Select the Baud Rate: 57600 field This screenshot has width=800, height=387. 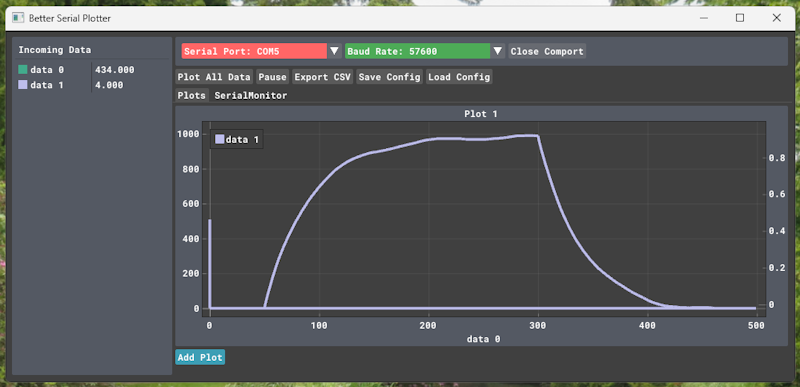(x=417, y=51)
